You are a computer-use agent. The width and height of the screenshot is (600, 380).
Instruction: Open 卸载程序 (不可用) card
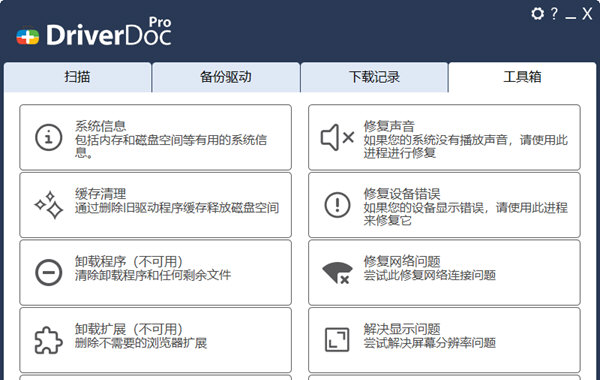click(155, 272)
